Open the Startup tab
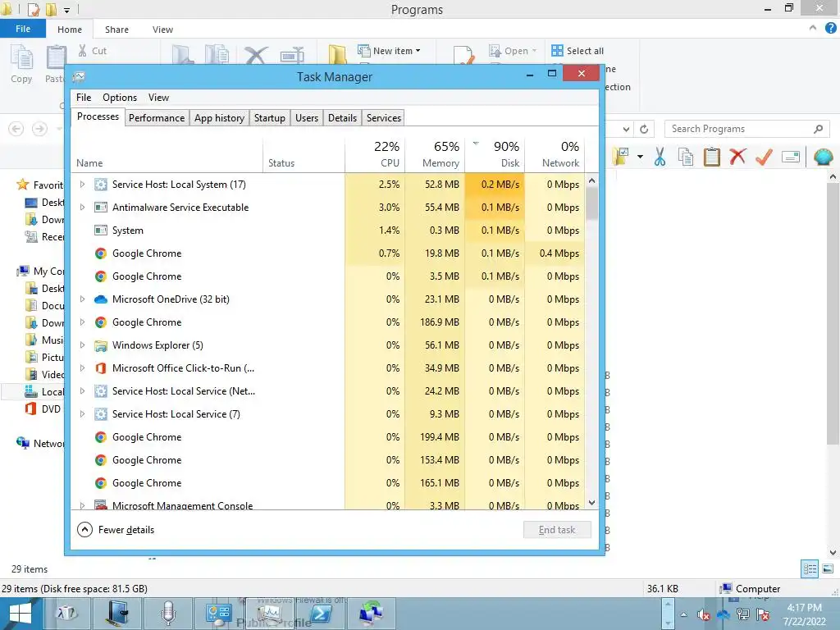This screenshot has width=840, height=630. tap(269, 118)
